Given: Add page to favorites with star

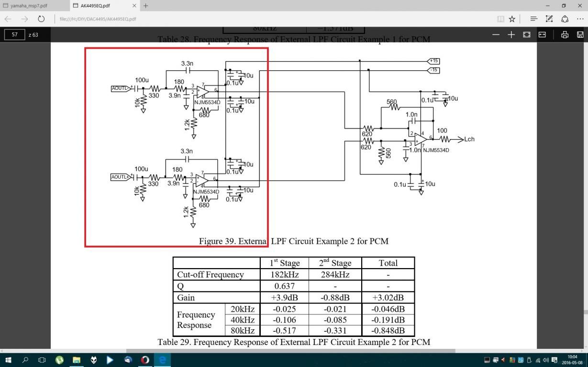Looking at the screenshot, I should coord(512,19).
